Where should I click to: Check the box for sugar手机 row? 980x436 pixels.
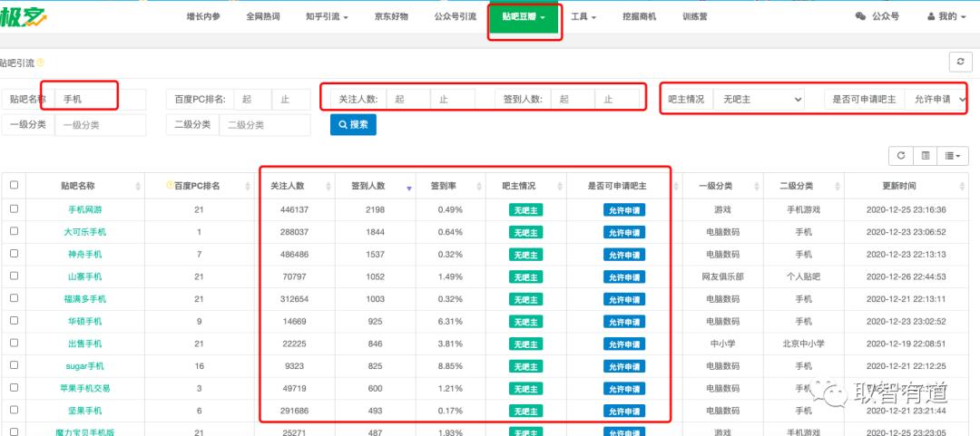[x=14, y=365]
